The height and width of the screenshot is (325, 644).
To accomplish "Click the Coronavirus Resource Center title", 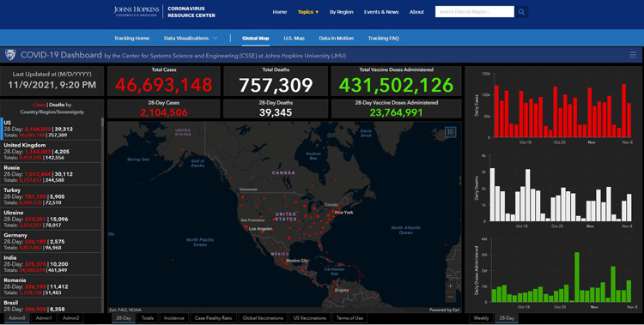I will [x=191, y=12].
